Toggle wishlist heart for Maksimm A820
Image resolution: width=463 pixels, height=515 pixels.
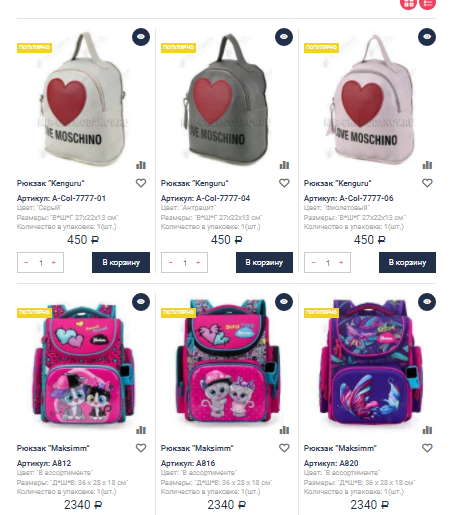tap(427, 448)
